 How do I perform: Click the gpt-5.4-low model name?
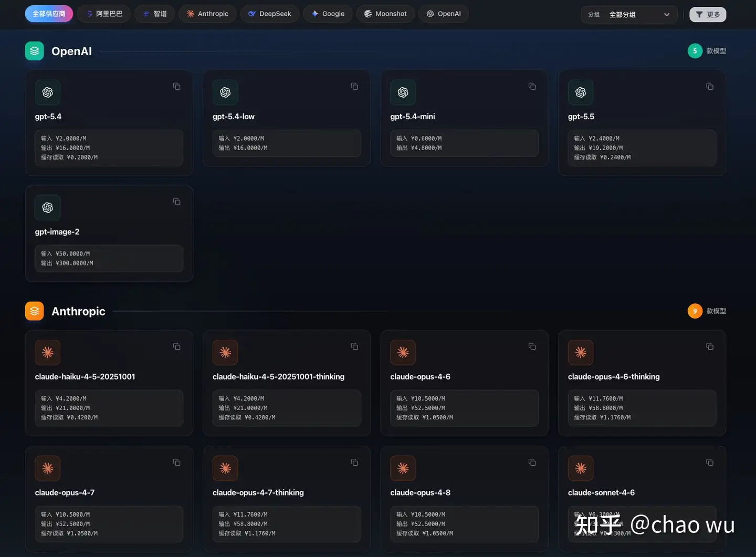234,117
